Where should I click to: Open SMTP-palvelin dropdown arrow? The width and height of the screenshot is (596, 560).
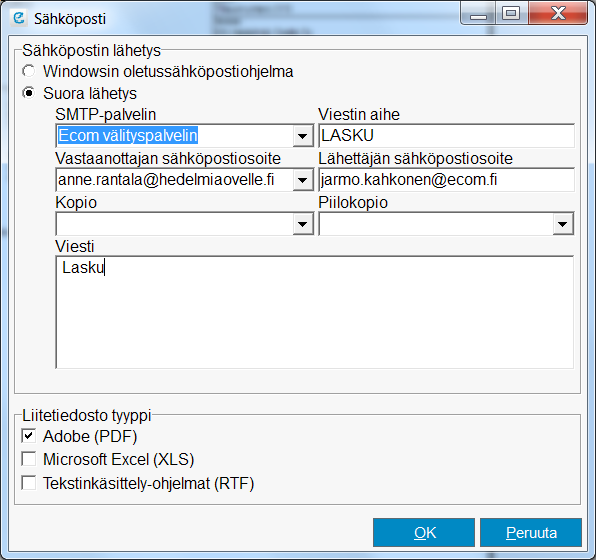(x=303, y=136)
